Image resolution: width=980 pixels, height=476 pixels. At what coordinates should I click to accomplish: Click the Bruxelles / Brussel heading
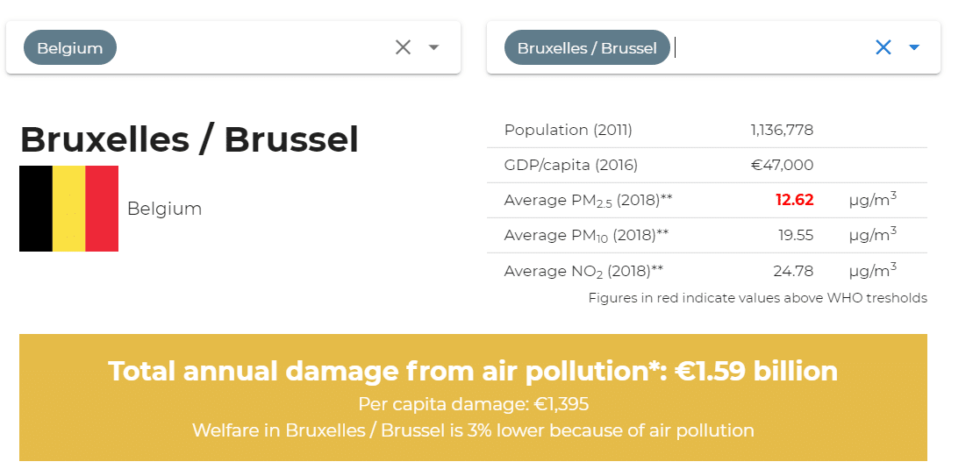[x=190, y=139]
